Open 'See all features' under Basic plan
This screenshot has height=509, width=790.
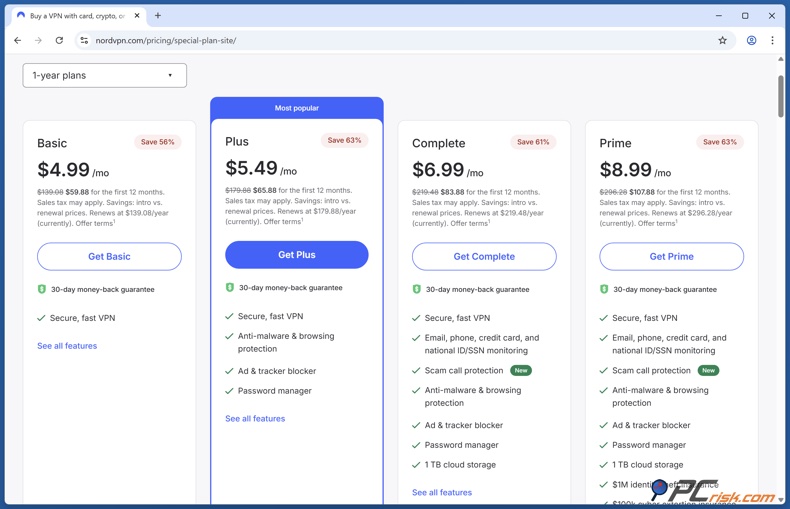(x=67, y=346)
